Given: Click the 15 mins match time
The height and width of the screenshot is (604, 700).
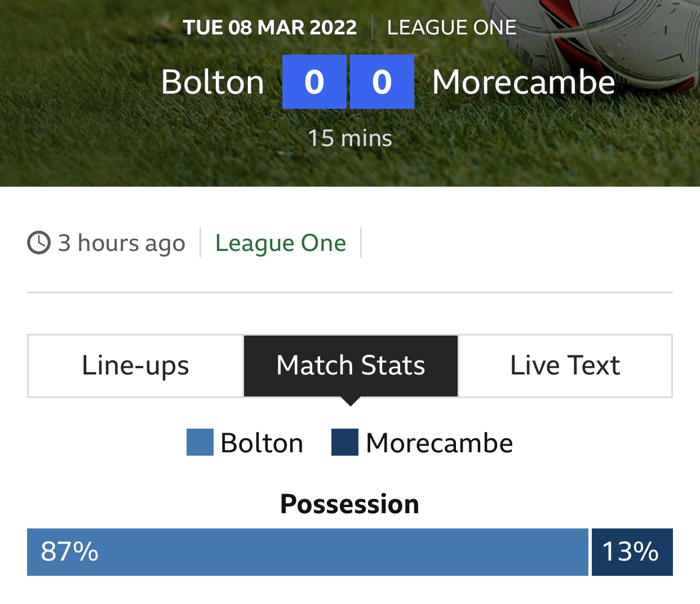Looking at the screenshot, I should click(x=350, y=138).
